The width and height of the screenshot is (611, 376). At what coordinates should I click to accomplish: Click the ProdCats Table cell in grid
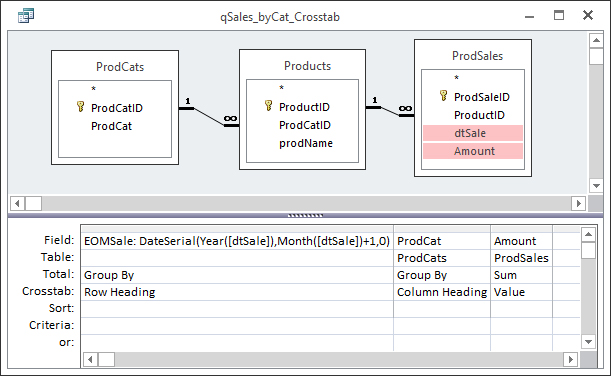[442, 258]
